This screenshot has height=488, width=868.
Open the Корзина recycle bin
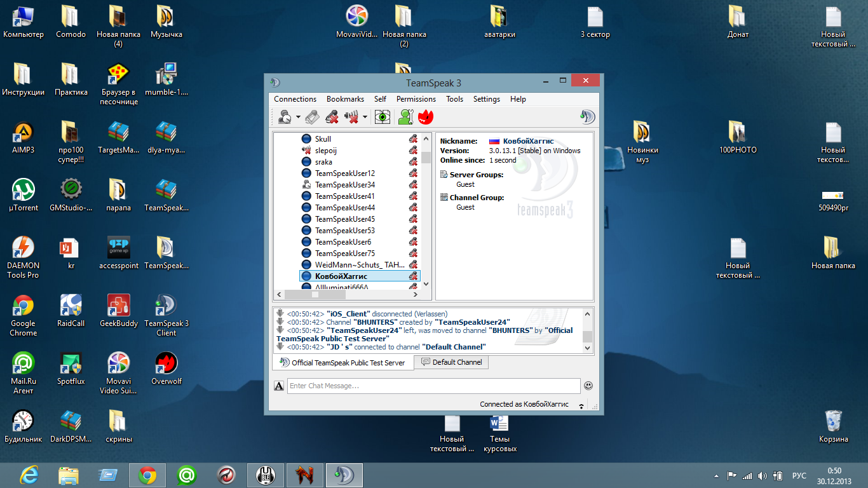pos(833,426)
